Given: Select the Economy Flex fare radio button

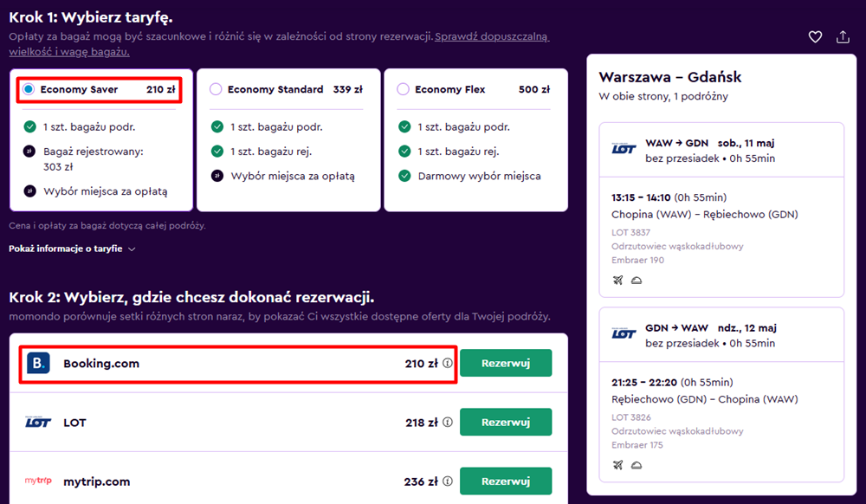Looking at the screenshot, I should pyautogui.click(x=404, y=89).
